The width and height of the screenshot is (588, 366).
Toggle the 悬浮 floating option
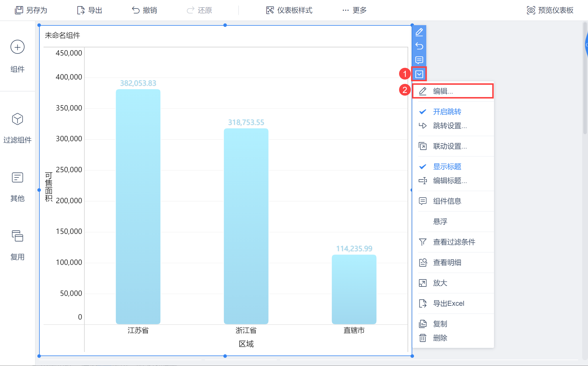click(440, 222)
